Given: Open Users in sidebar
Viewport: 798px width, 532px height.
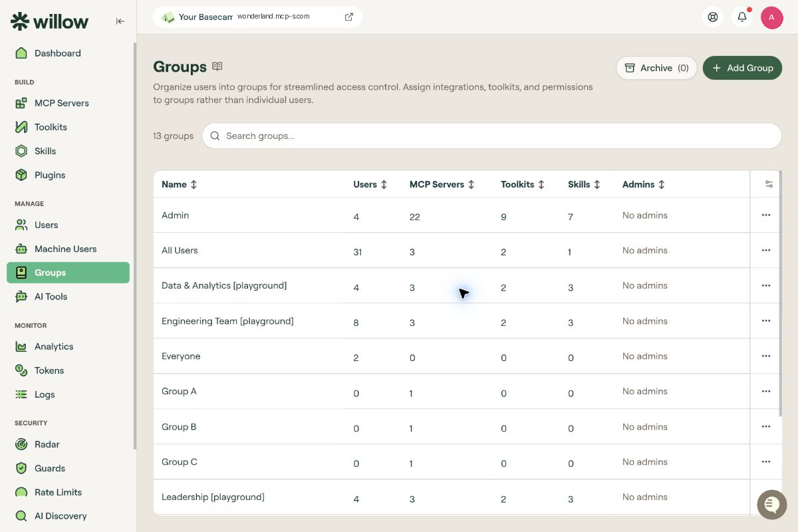Looking at the screenshot, I should (x=68, y=225).
